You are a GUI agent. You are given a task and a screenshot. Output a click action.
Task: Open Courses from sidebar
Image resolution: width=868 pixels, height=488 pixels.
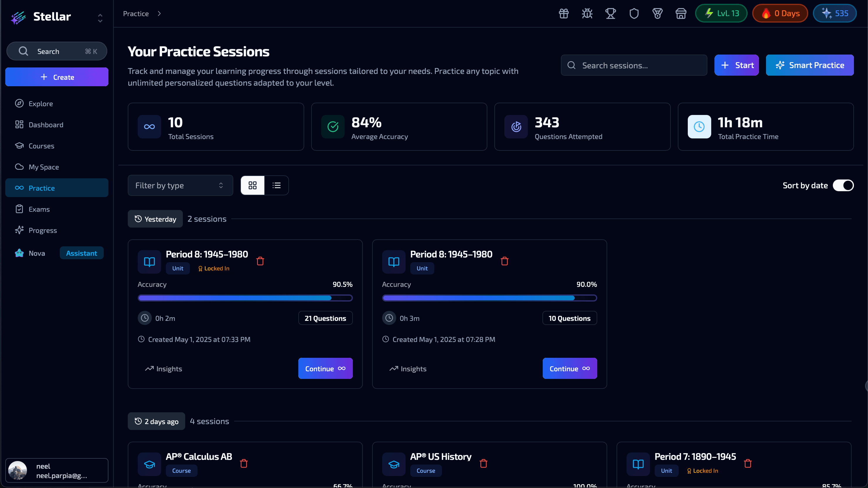click(x=57, y=146)
